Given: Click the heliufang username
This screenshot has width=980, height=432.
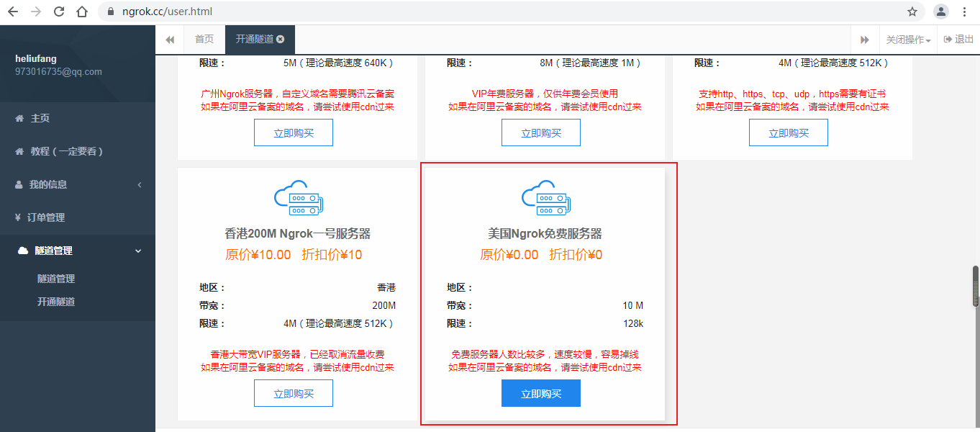Looking at the screenshot, I should [36, 58].
